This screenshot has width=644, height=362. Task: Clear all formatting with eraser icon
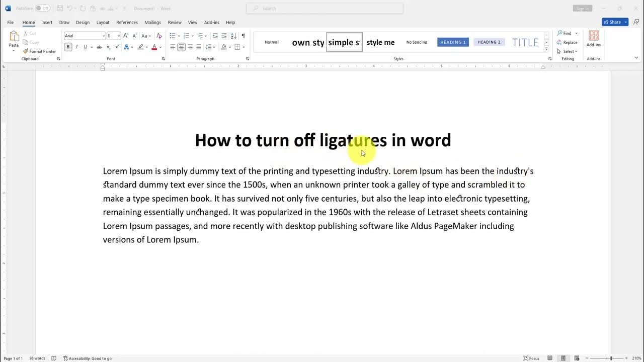coord(159,36)
